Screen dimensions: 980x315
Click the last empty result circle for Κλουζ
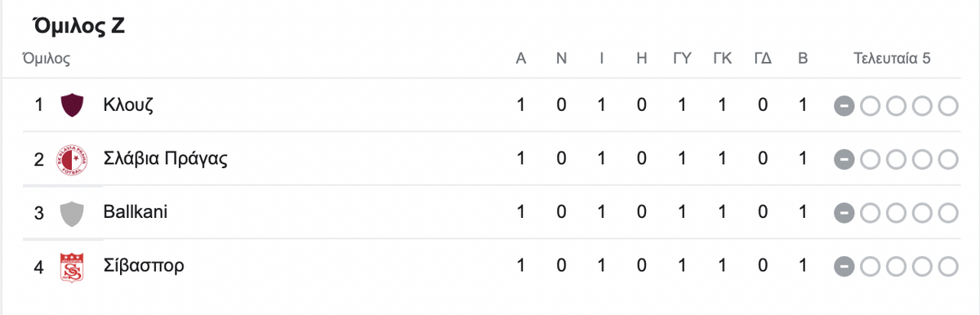947,106
